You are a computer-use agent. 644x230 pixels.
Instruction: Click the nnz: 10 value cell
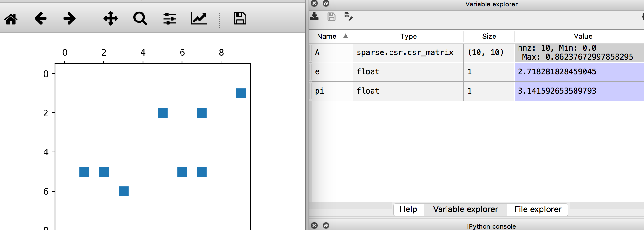pyautogui.click(x=579, y=53)
